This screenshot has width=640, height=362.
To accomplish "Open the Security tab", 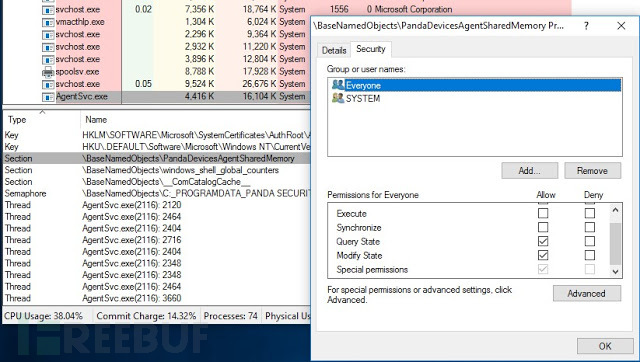I will click(x=371, y=49).
